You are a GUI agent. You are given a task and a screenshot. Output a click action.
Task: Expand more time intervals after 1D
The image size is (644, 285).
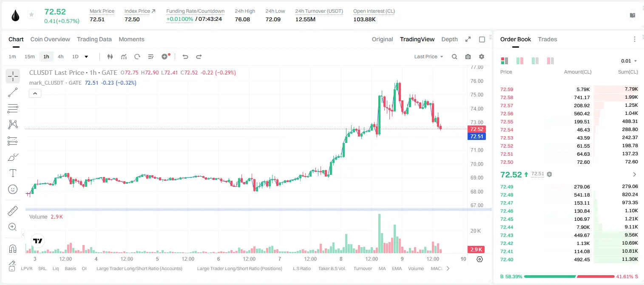(x=86, y=57)
